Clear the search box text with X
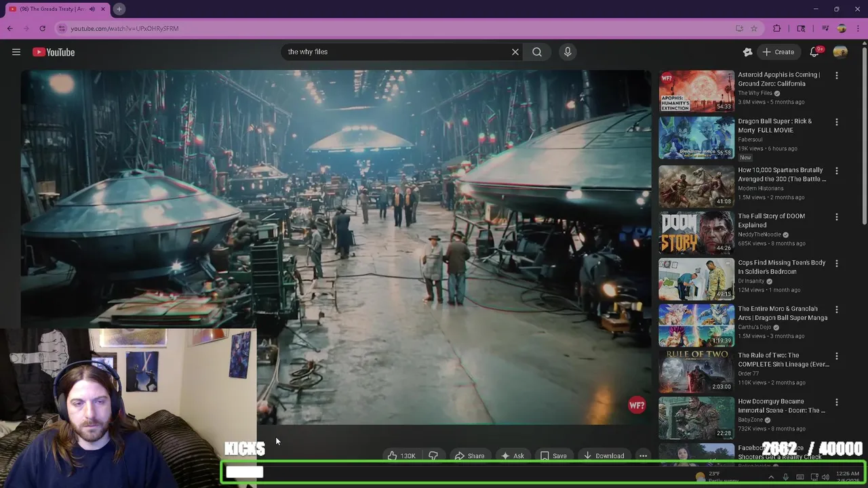Viewport: 868px width, 488px height. click(515, 52)
